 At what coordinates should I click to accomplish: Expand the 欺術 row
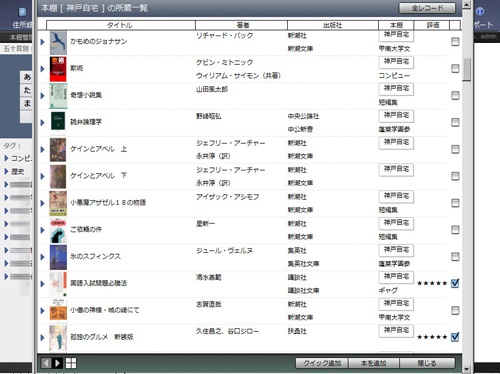pos(43,69)
